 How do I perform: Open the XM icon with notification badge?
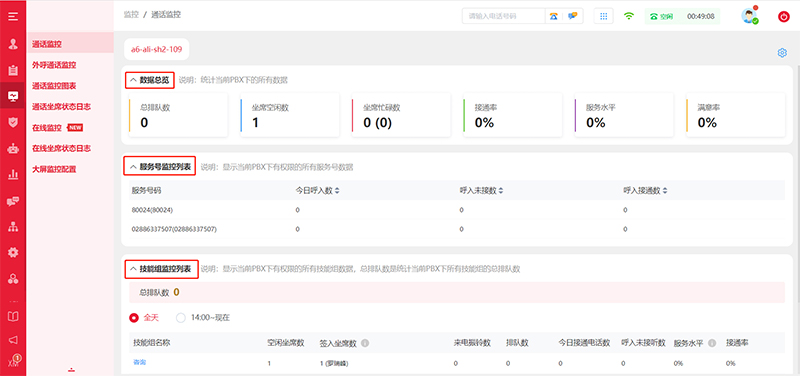[14, 361]
